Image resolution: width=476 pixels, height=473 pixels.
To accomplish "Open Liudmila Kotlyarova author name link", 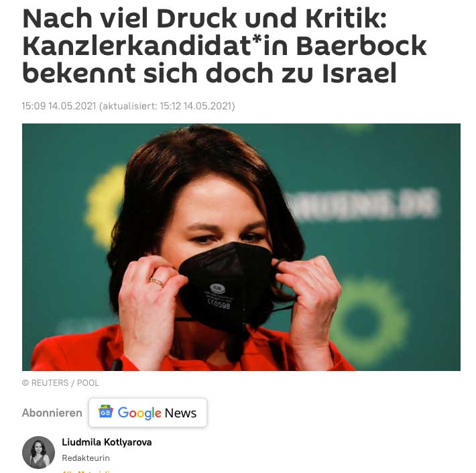I will click(x=107, y=442).
